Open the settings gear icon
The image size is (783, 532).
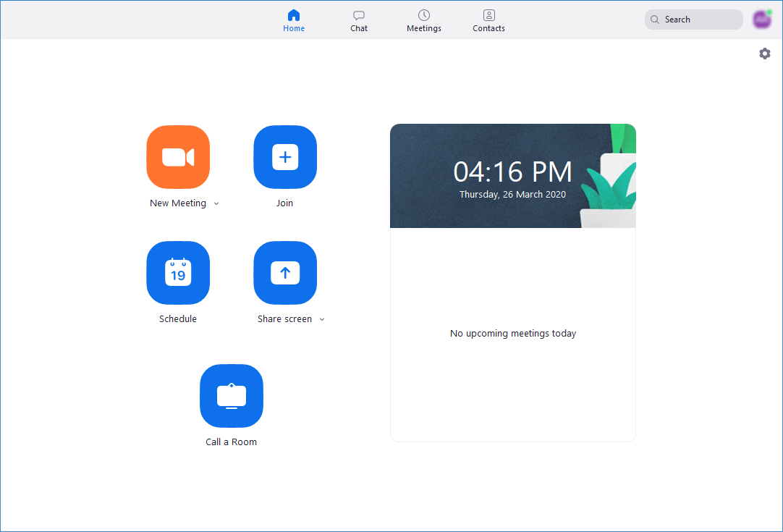tap(764, 54)
